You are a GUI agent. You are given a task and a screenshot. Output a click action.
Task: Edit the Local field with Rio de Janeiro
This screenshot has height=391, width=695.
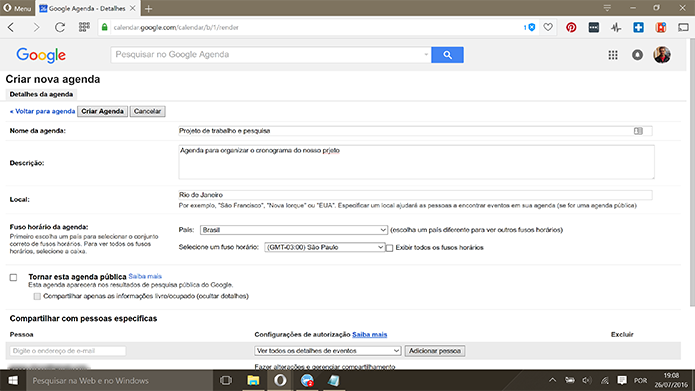tap(415, 195)
